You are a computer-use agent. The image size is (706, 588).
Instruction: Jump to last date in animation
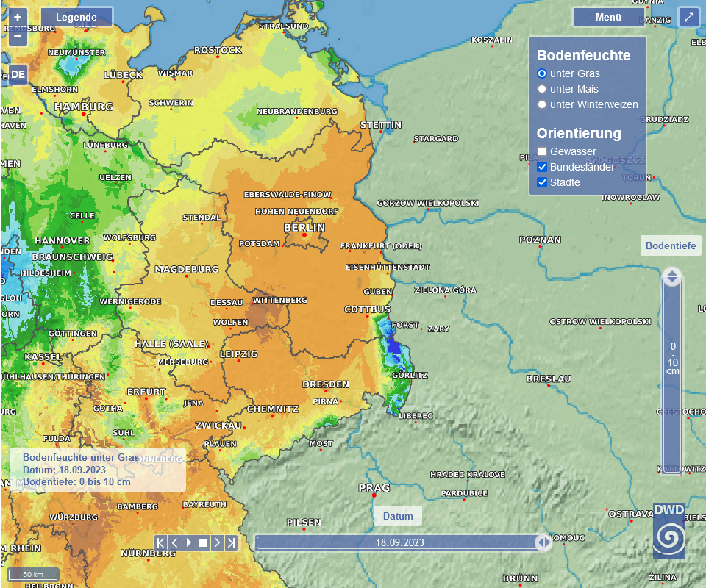tap(231, 543)
